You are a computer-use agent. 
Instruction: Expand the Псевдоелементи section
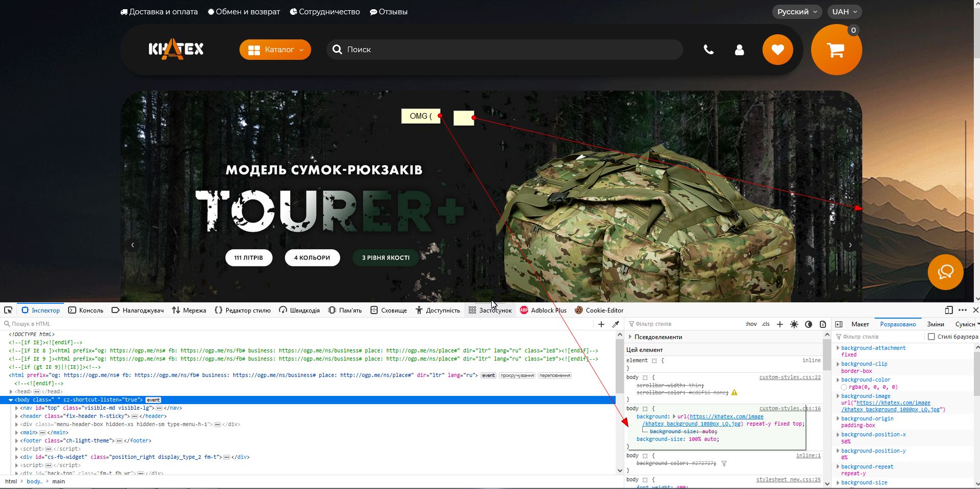coord(630,337)
